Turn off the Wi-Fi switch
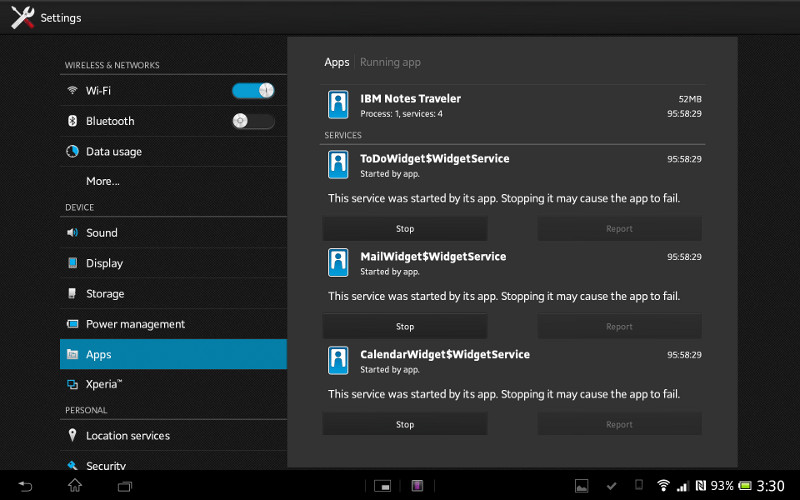Screen dimensions: 800x500 253,91
